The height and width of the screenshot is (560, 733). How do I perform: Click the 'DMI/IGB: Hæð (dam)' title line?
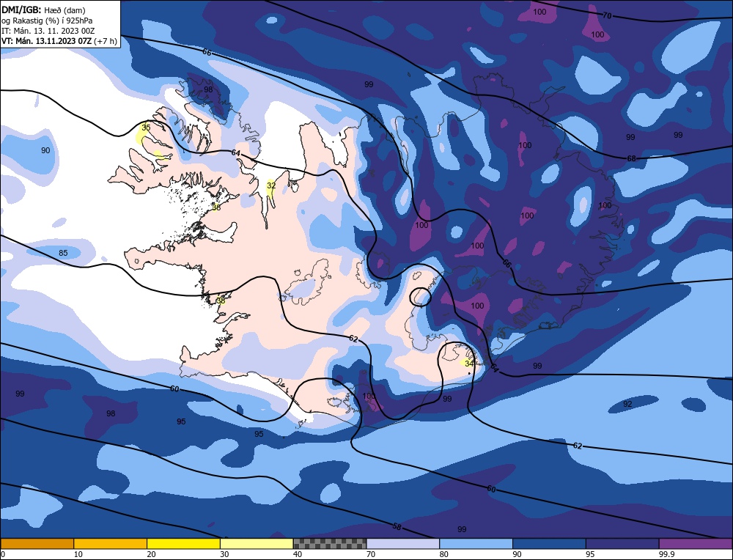click(43, 10)
